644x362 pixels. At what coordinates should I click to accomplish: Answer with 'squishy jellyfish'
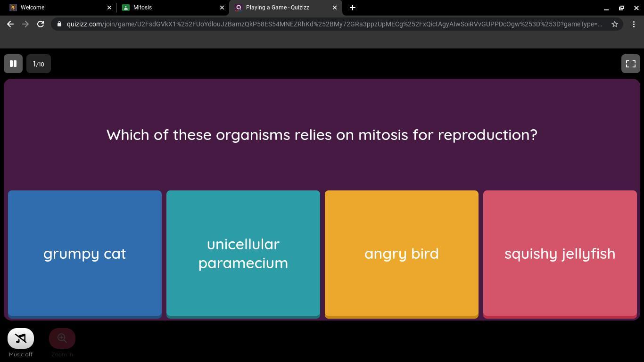click(x=560, y=254)
